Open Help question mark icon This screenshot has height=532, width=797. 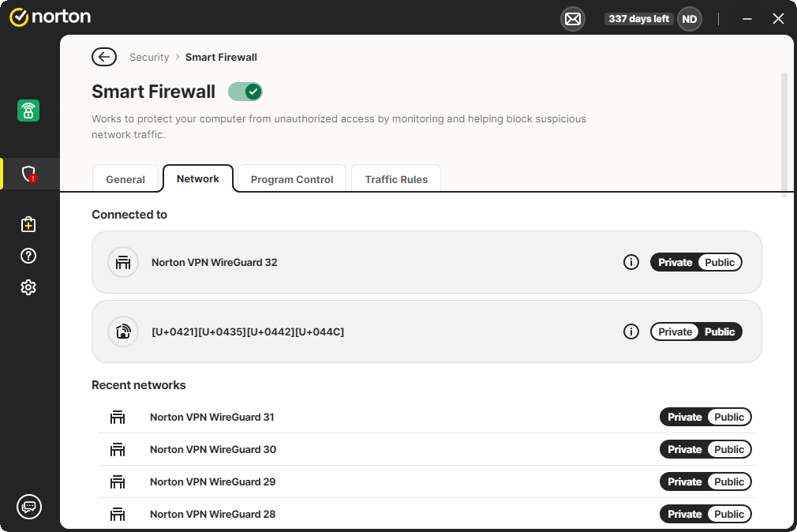pyautogui.click(x=28, y=256)
